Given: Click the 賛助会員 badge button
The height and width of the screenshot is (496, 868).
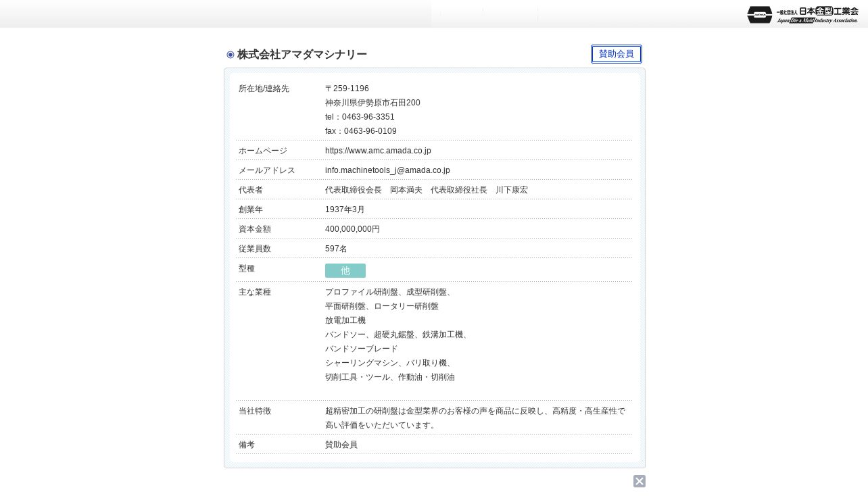Looking at the screenshot, I should pyautogui.click(x=617, y=54).
